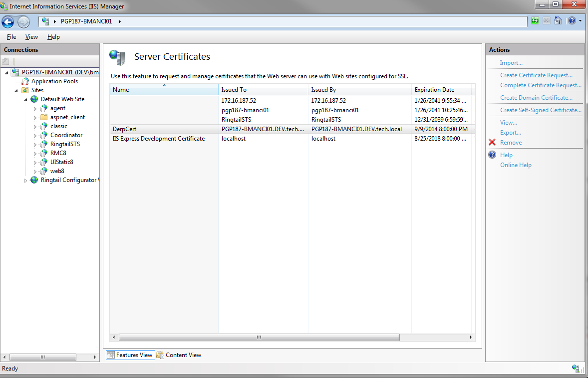The width and height of the screenshot is (588, 378).
Task: Switch to Content View tab
Action: pyautogui.click(x=179, y=355)
